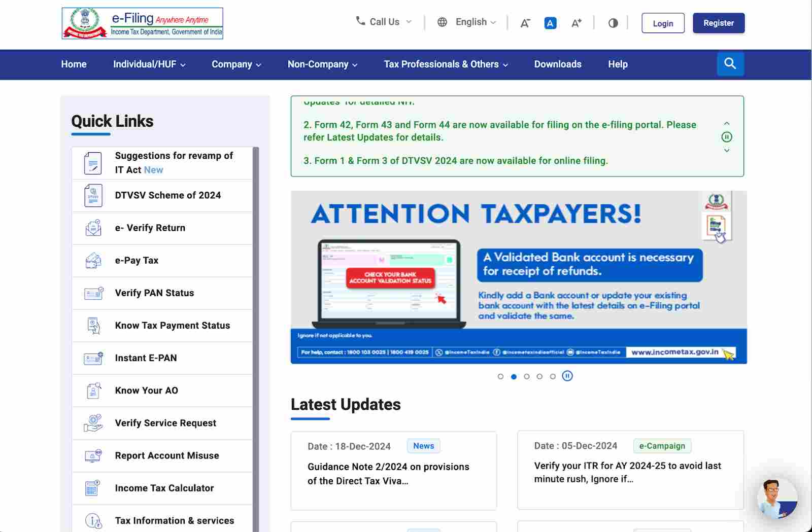
Task: Click the Login button
Action: (x=663, y=23)
